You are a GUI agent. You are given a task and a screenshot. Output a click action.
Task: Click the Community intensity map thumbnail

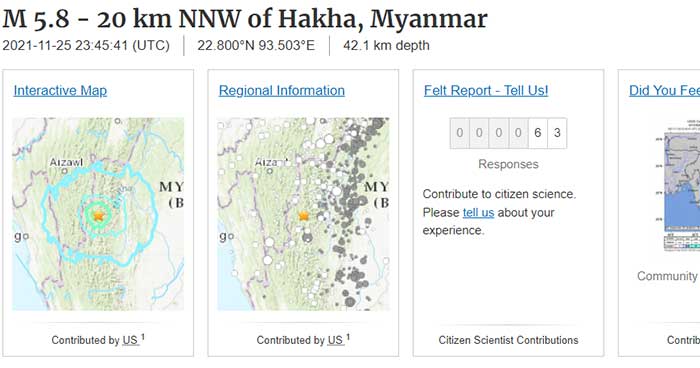point(682,186)
